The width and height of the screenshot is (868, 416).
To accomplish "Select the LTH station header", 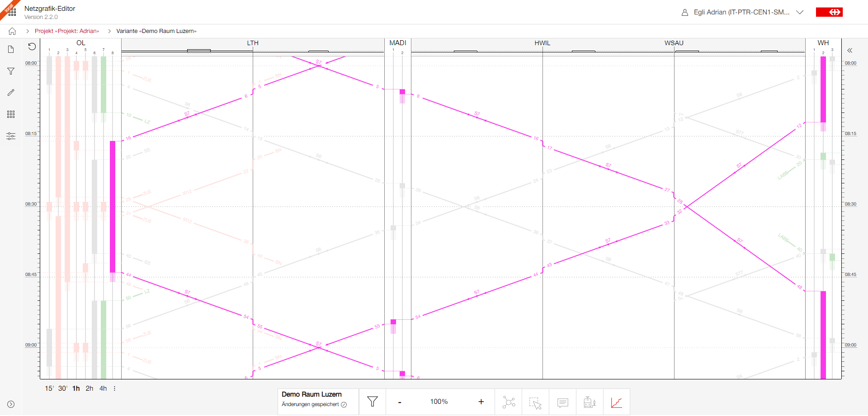I will coord(253,43).
